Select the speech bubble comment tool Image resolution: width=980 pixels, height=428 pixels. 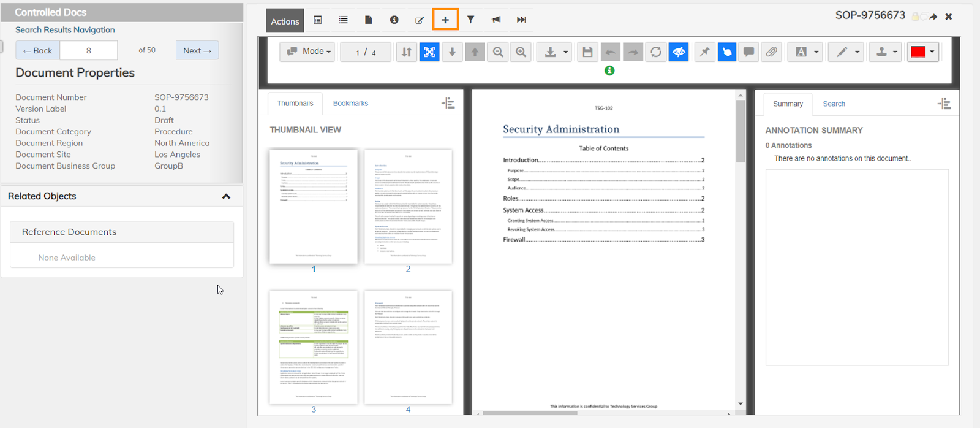[748, 52]
